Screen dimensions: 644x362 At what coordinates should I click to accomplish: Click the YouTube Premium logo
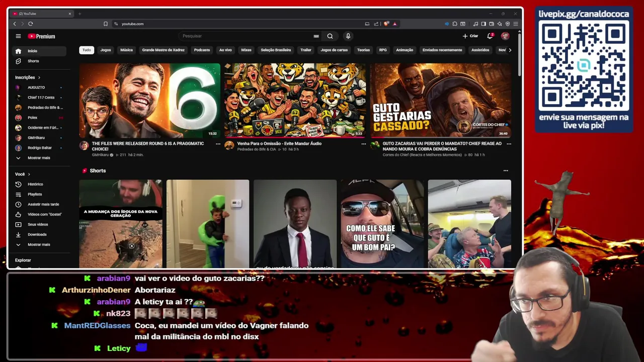click(41, 36)
